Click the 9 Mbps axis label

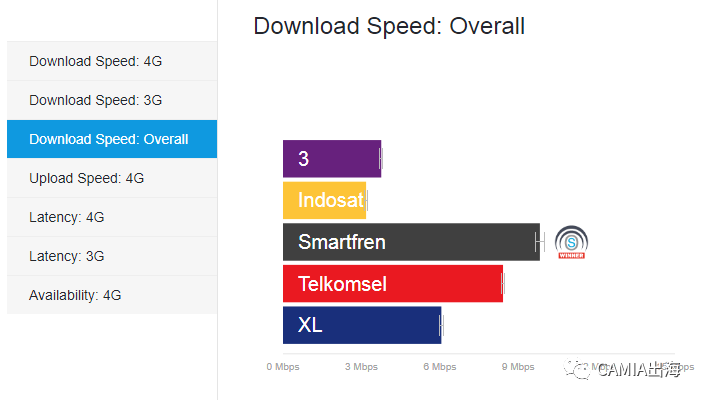point(518,367)
